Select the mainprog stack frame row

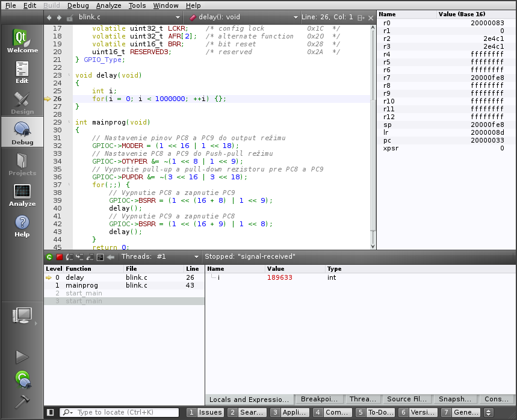pos(125,285)
